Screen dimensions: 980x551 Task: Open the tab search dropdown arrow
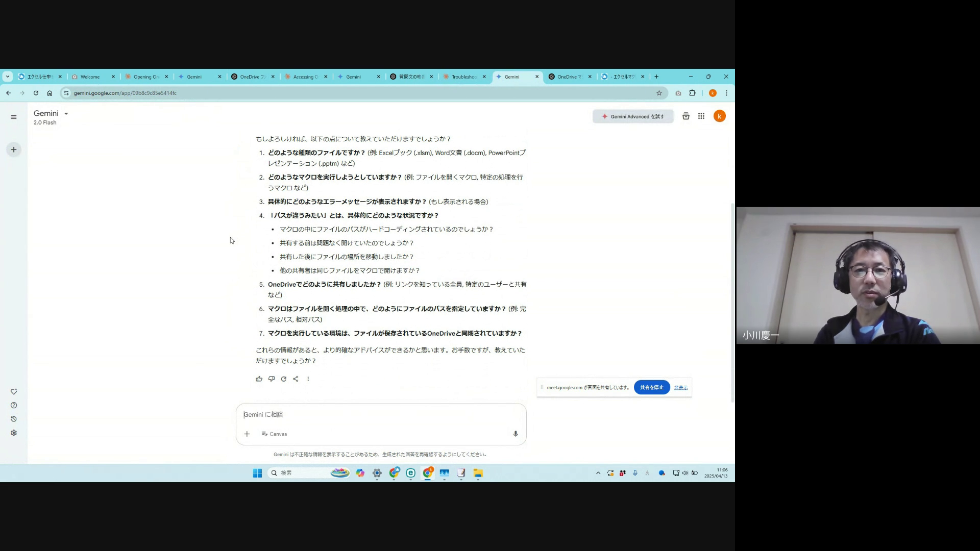click(8, 77)
